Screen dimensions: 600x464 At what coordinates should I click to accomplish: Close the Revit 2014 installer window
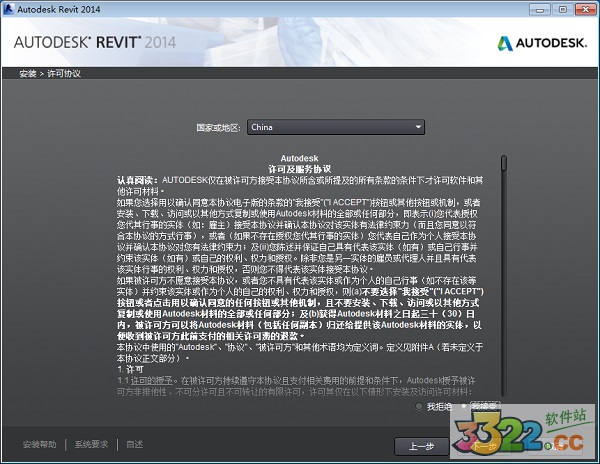[585, 8]
